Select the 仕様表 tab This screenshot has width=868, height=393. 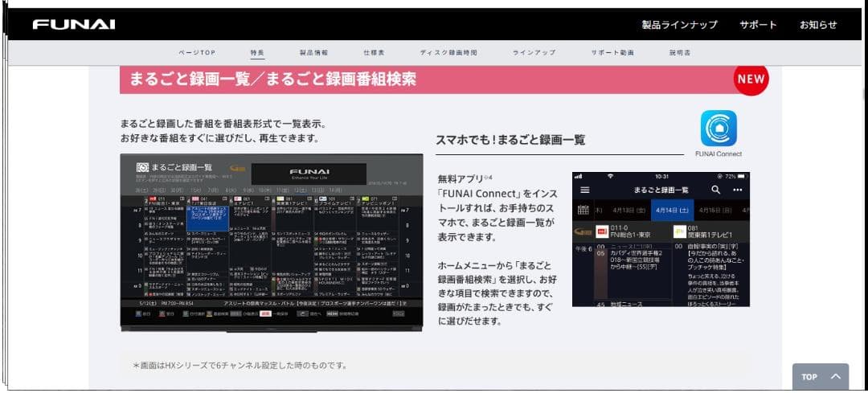pyautogui.click(x=375, y=52)
